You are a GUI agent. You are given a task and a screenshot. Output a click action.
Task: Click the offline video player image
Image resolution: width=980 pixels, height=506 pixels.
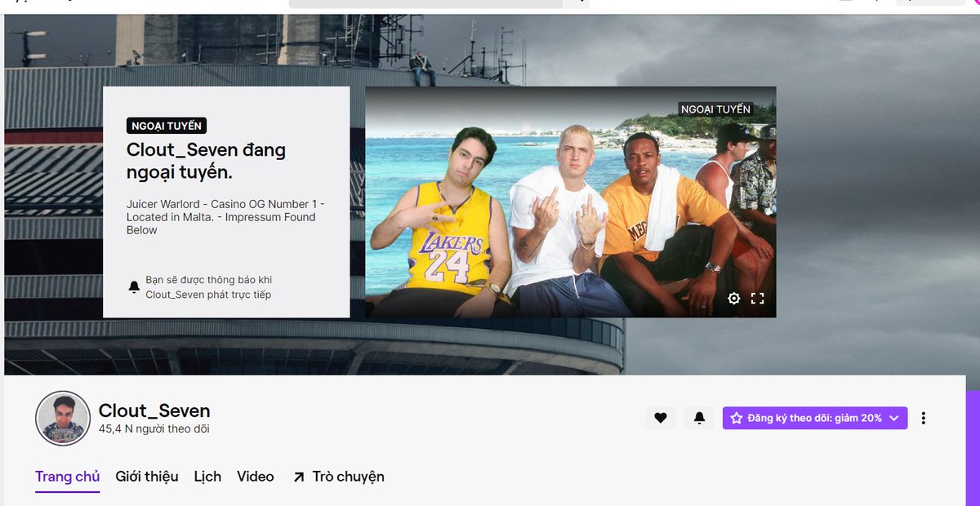pos(570,202)
